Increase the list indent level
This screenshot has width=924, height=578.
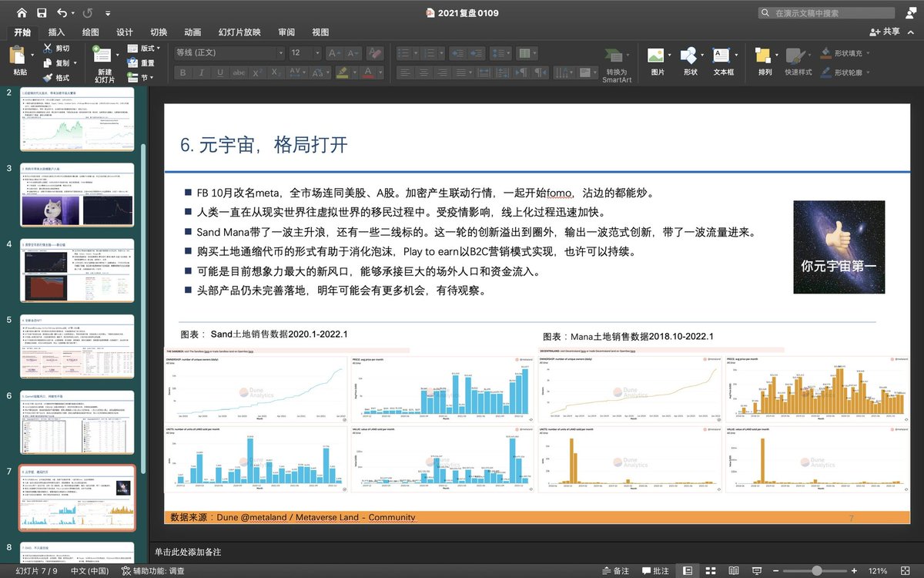pos(477,53)
